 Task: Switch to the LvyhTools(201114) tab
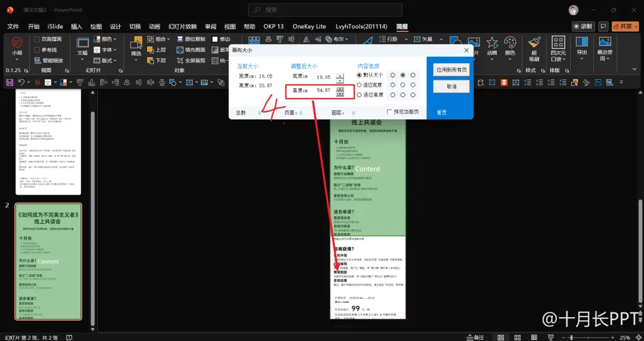[361, 26]
